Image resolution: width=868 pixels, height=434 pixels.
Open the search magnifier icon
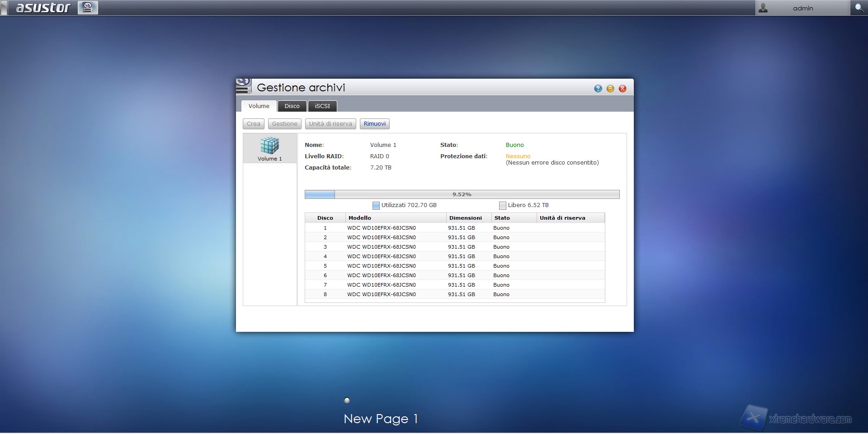pos(859,8)
